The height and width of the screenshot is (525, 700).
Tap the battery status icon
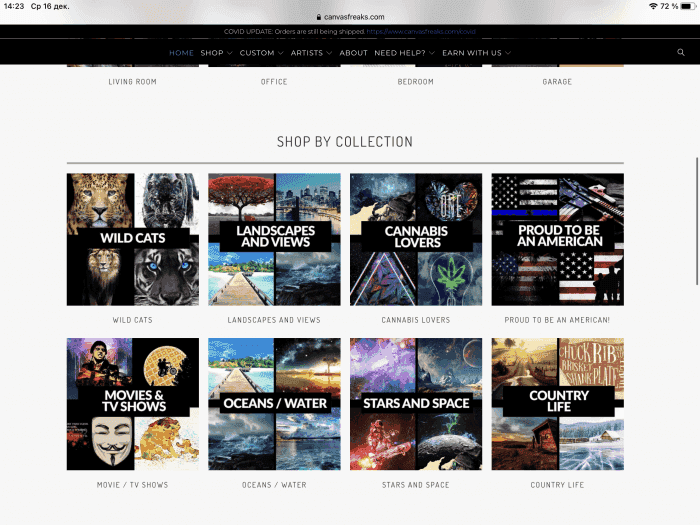[687, 6]
